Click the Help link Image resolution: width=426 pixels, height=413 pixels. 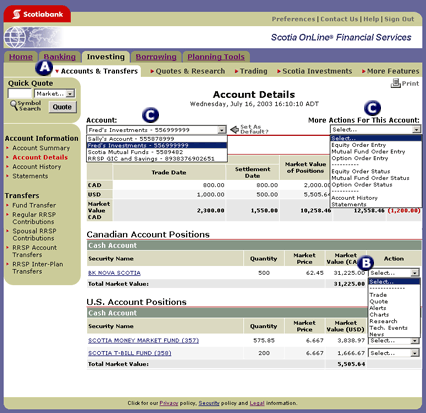(x=371, y=19)
